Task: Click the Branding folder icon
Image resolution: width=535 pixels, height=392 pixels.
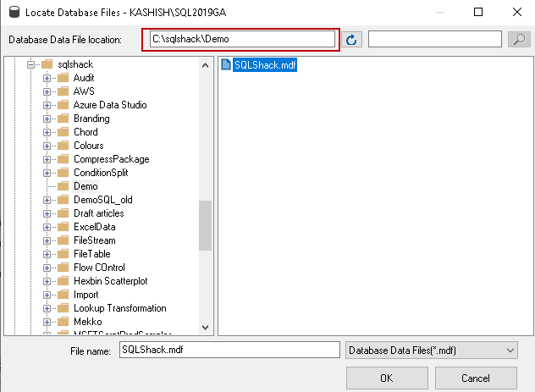Action: tap(63, 119)
